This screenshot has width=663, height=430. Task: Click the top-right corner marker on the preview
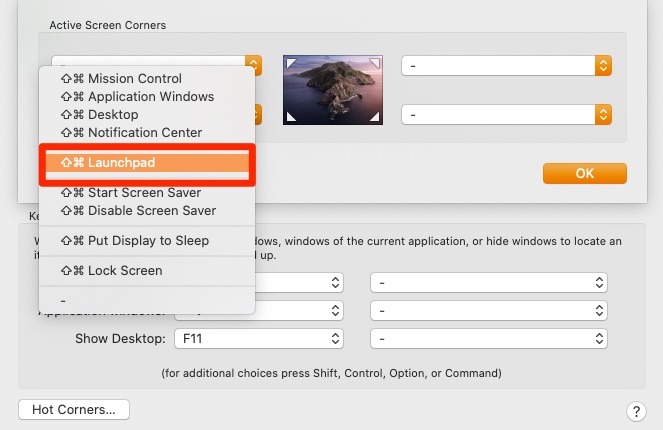(375, 63)
